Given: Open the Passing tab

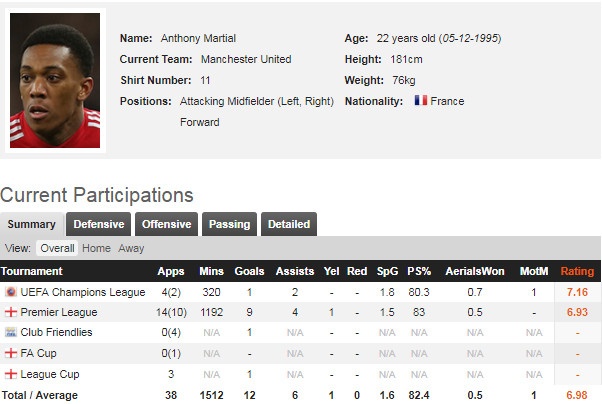Looking at the screenshot, I should 230,224.
